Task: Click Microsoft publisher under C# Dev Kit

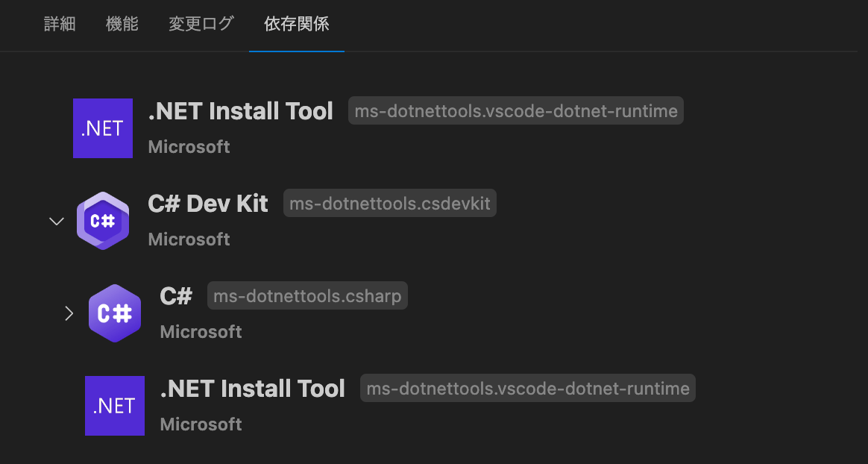Action: (189, 239)
